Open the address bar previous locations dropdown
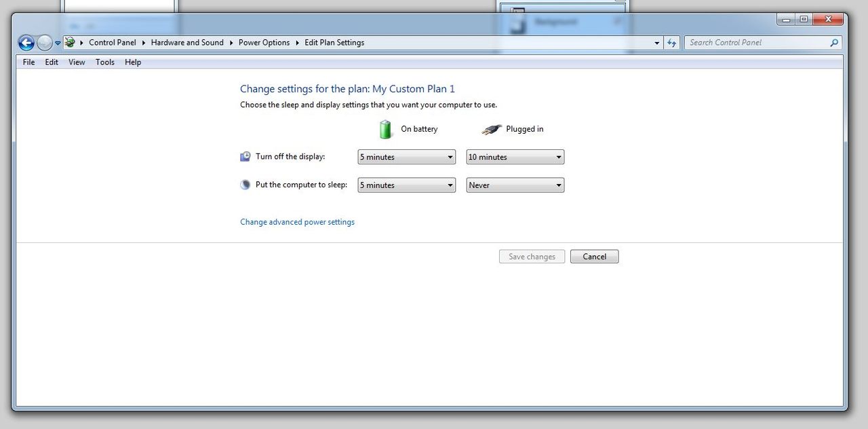The width and height of the screenshot is (868, 429). point(656,43)
